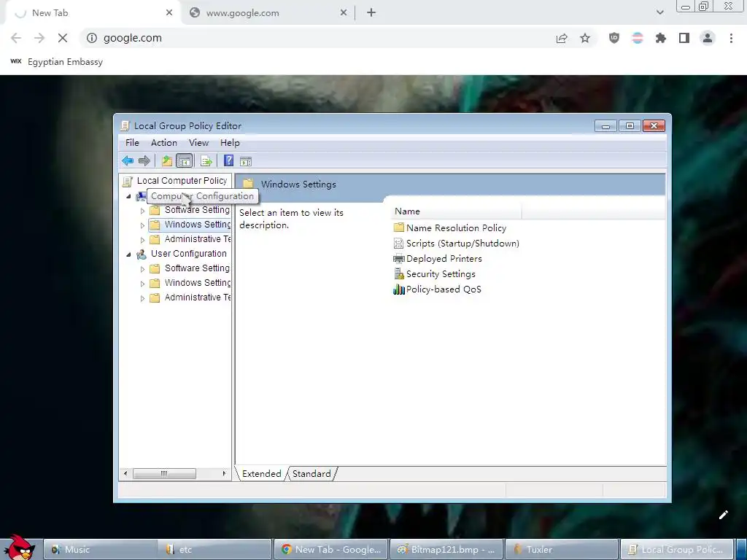The width and height of the screenshot is (747, 560).
Task: Open the Chrome three-dot menu
Action: (x=731, y=38)
